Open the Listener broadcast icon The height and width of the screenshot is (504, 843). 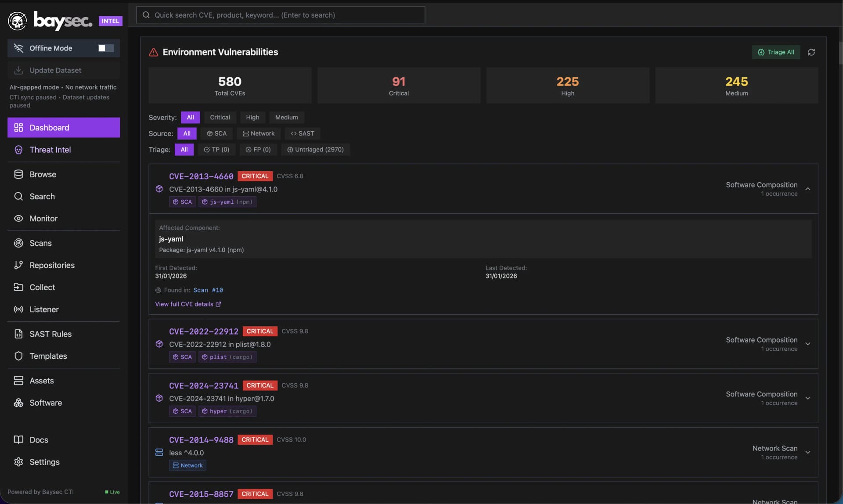(18, 310)
